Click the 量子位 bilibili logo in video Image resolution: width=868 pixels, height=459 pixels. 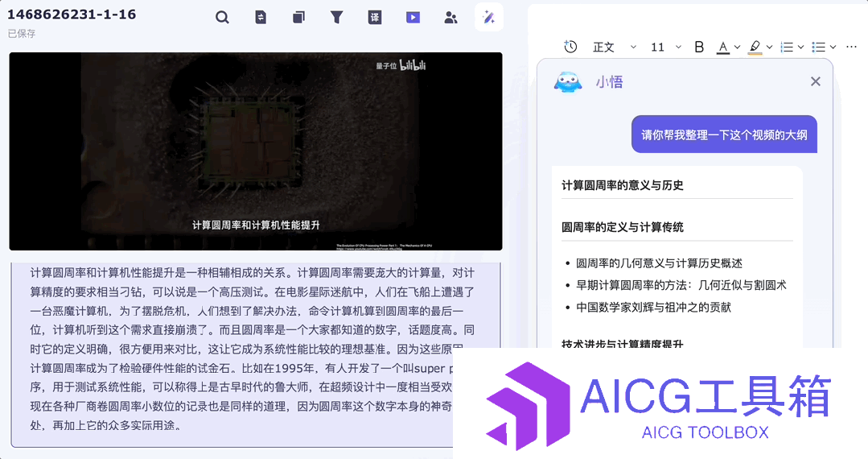click(x=401, y=65)
